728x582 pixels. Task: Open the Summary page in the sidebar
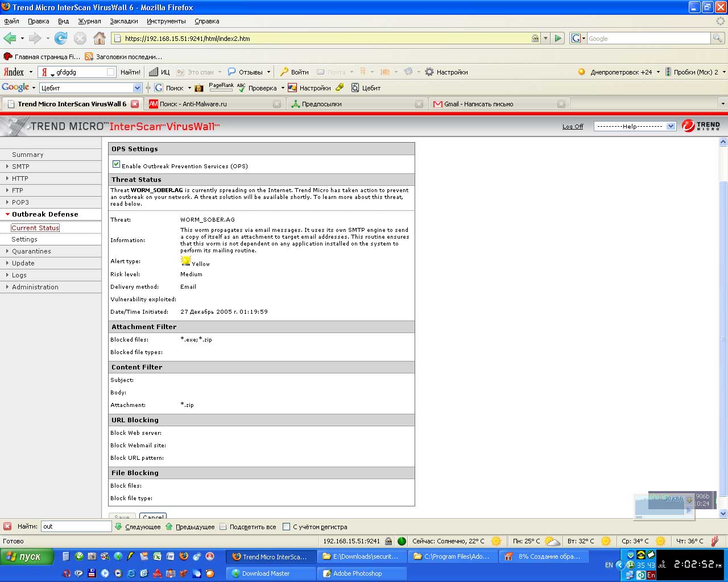pyautogui.click(x=27, y=155)
